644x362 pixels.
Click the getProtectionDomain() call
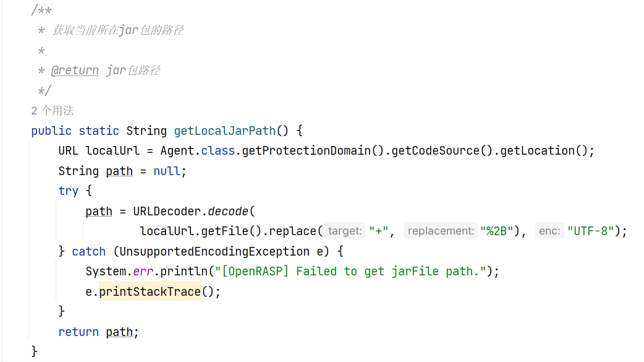(313, 151)
